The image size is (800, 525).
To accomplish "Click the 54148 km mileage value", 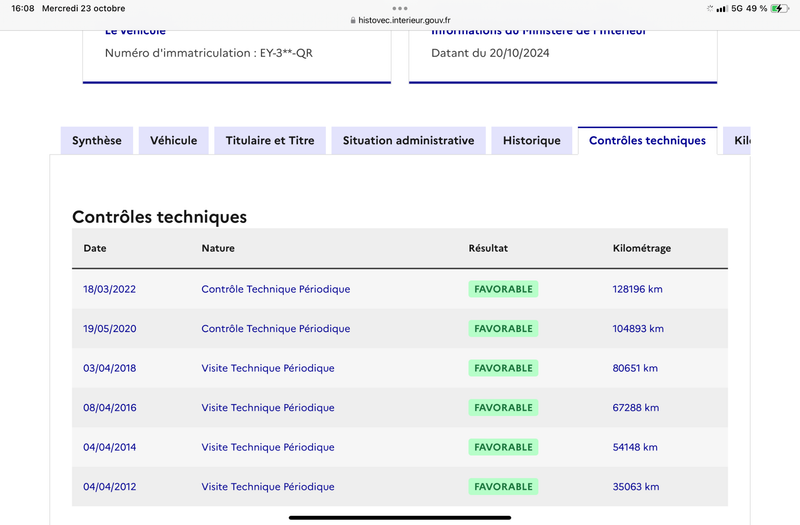I will click(635, 447).
